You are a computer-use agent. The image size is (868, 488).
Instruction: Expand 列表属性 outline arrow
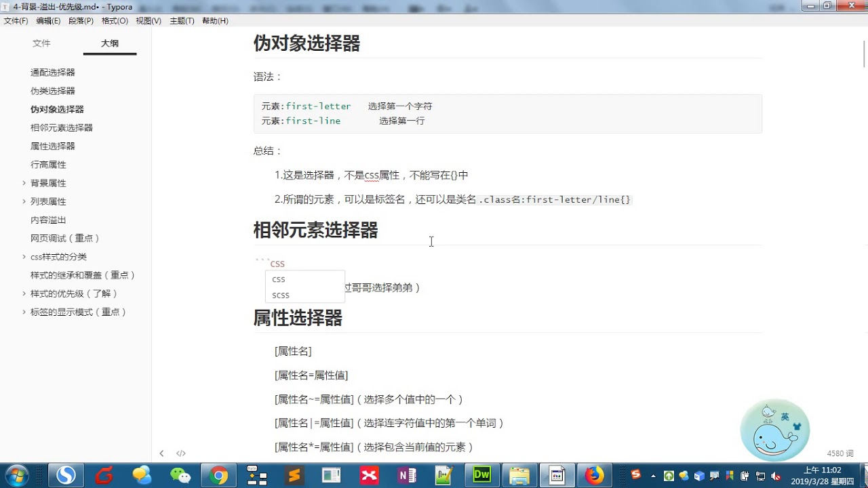(24, 201)
